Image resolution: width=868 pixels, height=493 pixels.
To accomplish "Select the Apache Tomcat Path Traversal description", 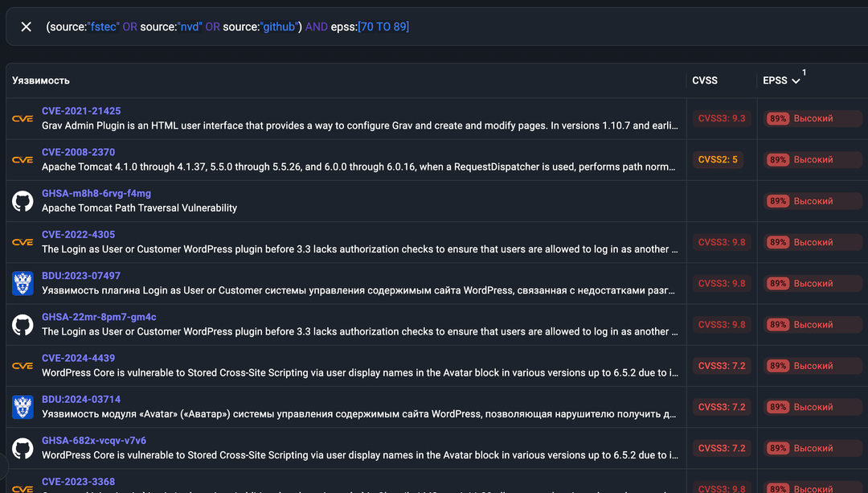I will pos(140,208).
